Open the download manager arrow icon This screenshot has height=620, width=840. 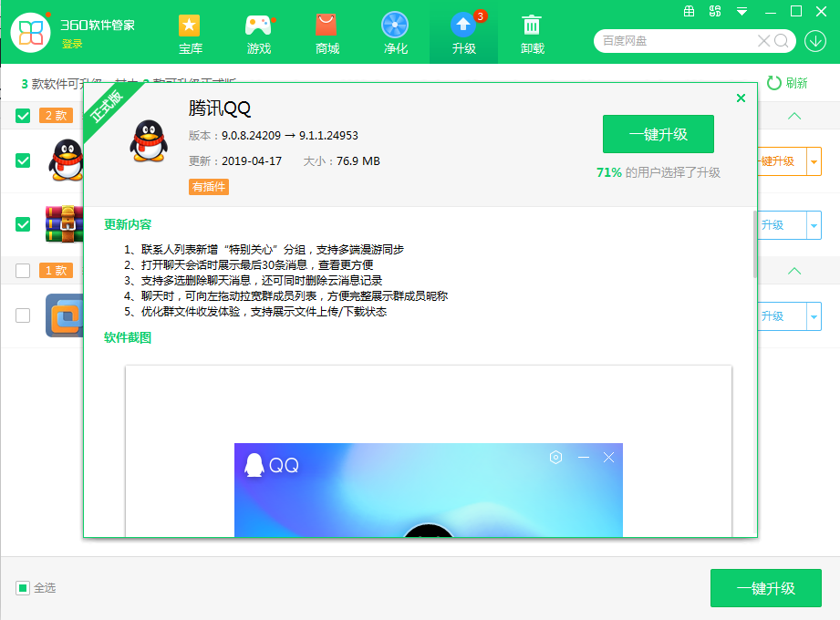pyautogui.click(x=814, y=41)
